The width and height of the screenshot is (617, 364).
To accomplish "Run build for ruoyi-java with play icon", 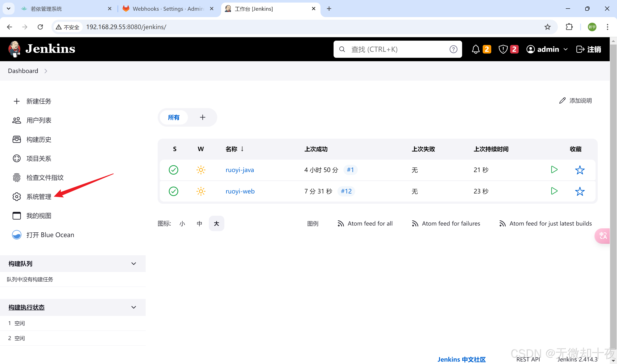I will click(554, 170).
